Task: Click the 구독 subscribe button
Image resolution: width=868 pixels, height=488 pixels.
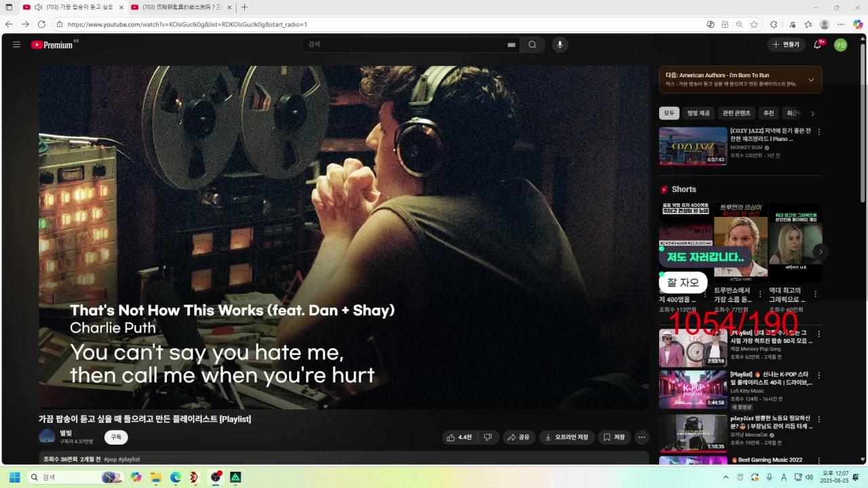Action: pos(116,437)
